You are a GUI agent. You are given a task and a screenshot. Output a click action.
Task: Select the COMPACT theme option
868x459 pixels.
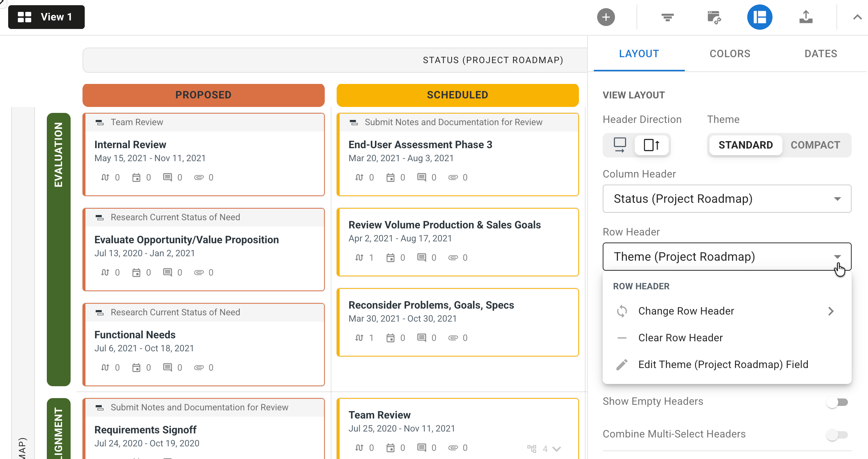point(815,145)
